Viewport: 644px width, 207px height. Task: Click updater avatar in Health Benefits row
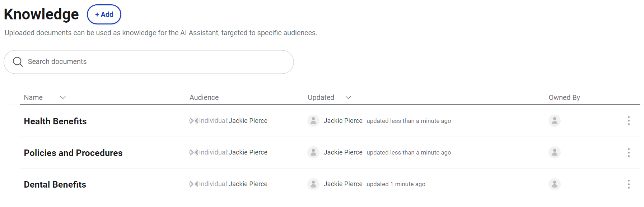click(x=313, y=121)
